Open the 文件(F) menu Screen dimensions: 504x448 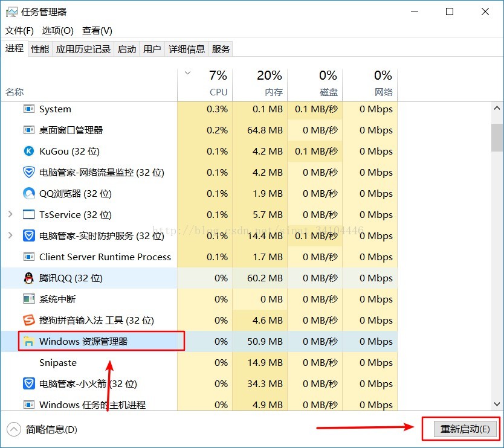coord(19,31)
